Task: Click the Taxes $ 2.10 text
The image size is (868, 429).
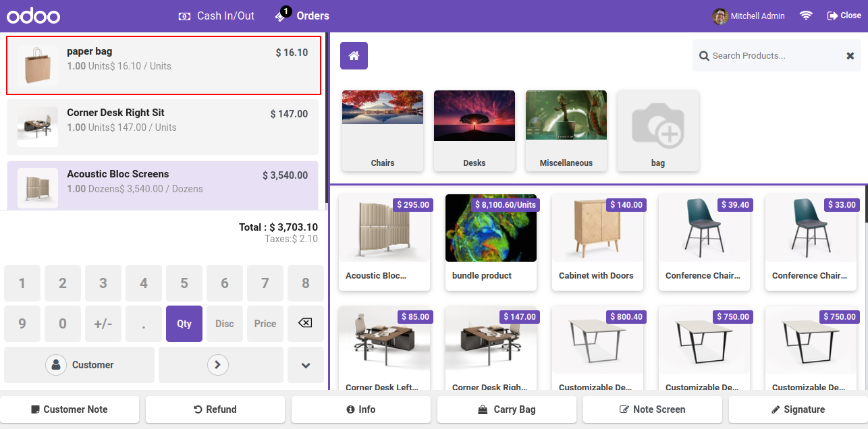Action: tap(291, 239)
